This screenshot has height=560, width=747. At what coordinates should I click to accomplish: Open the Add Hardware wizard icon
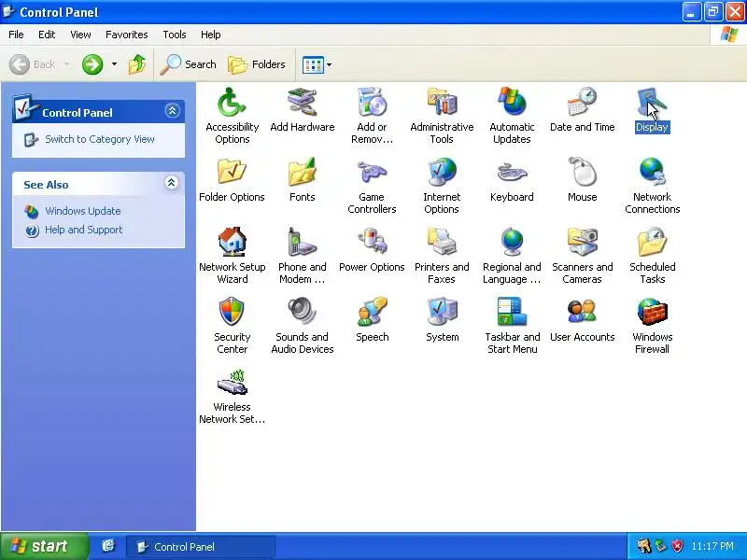pyautogui.click(x=302, y=102)
